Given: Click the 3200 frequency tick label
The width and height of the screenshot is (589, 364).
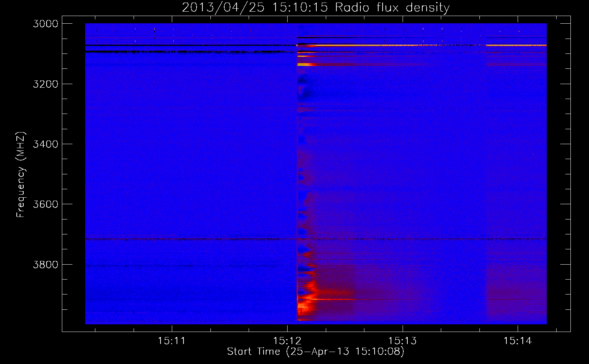Looking at the screenshot, I should pos(46,84).
